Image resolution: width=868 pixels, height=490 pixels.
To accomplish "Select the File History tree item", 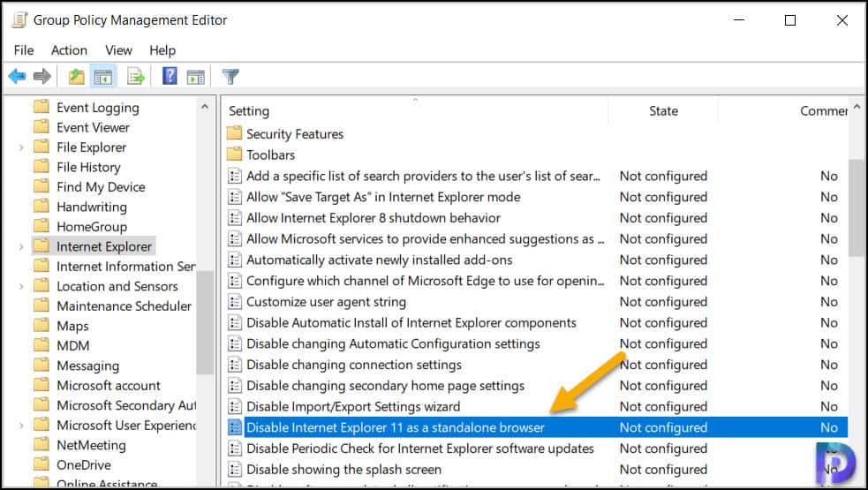I will (88, 167).
